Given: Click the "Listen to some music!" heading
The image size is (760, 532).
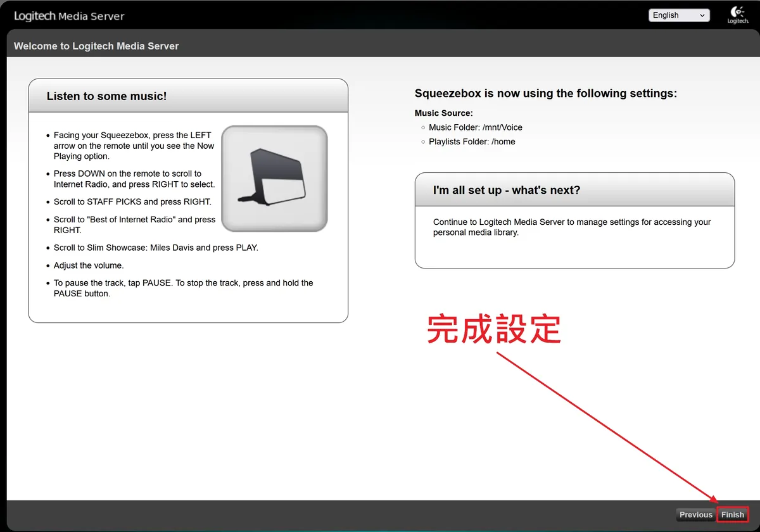Looking at the screenshot, I should tap(107, 96).
